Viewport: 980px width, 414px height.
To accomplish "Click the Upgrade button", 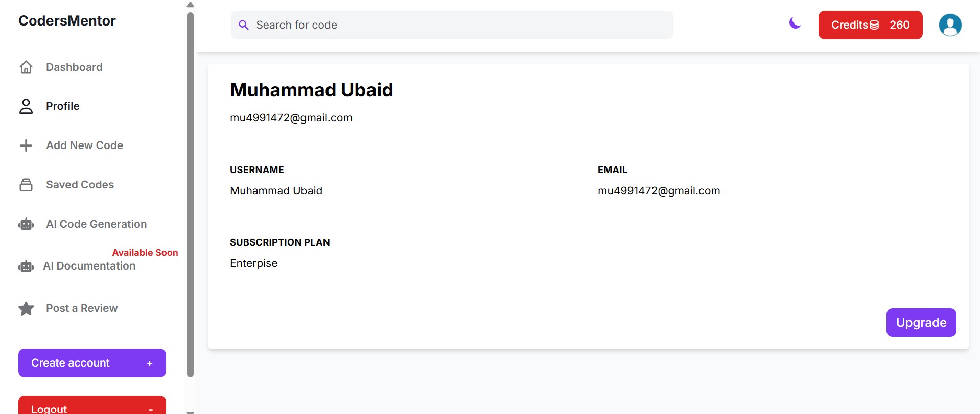I will point(921,323).
